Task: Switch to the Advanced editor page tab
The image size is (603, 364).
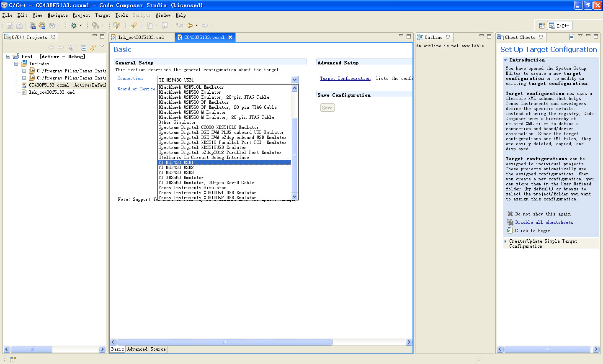Action: (137, 349)
